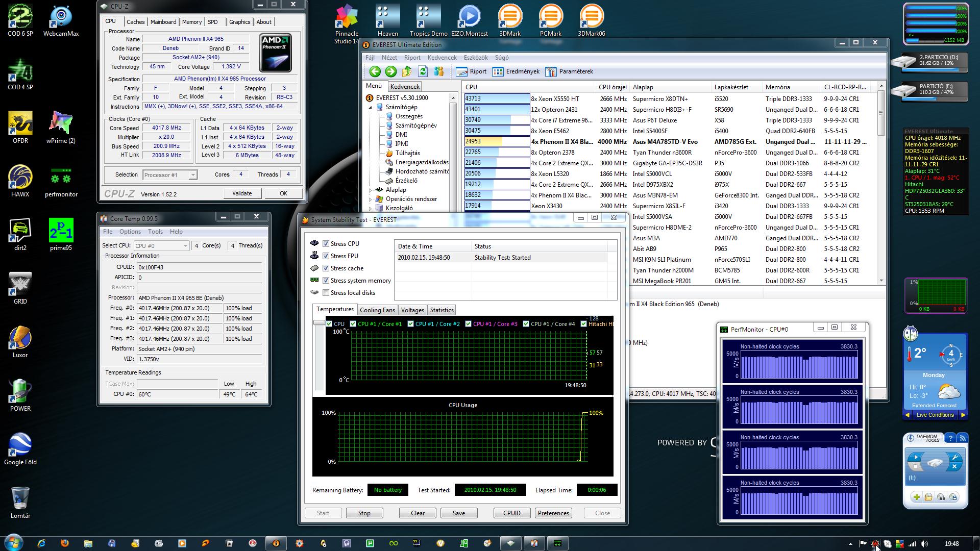Screen dimensions: 980x551
Task: Launch Heaven benchmark shortcut
Action: point(388,20)
